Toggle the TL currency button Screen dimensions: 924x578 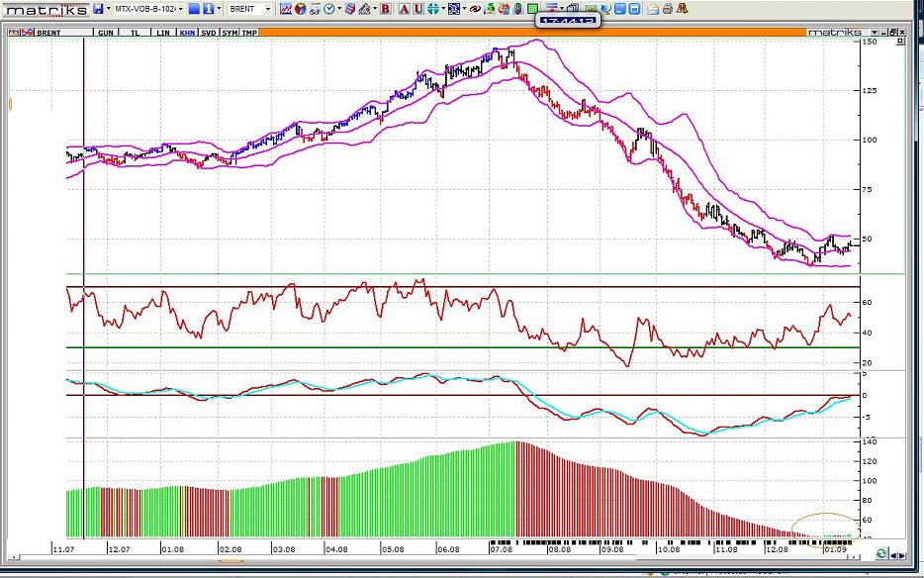pos(137,33)
